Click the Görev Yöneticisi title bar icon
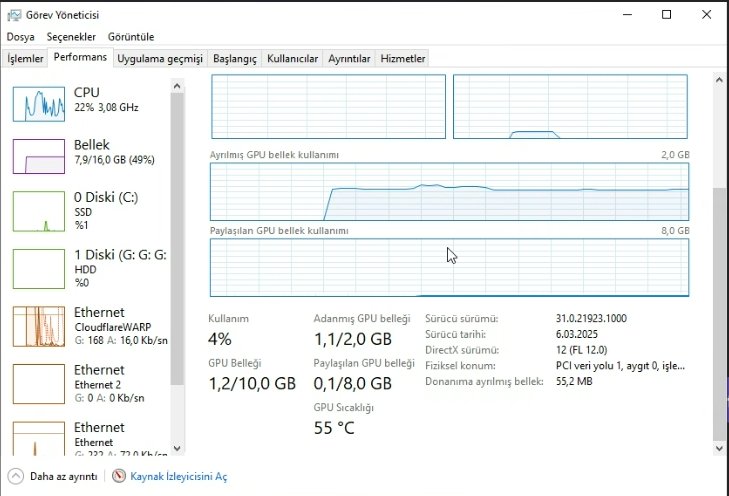Image resolution: width=729 pixels, height=496 pixels. tap(14, 15)
